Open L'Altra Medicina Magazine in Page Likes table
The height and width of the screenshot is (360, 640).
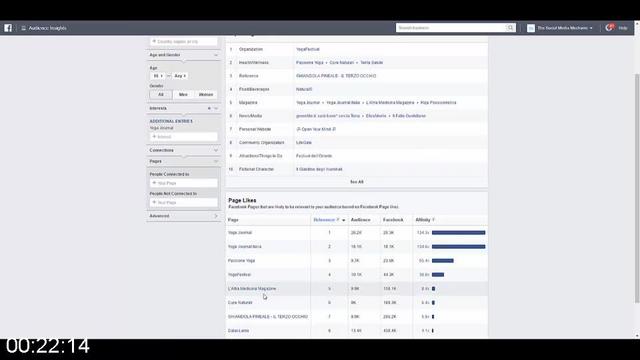[x=252, y=289]
